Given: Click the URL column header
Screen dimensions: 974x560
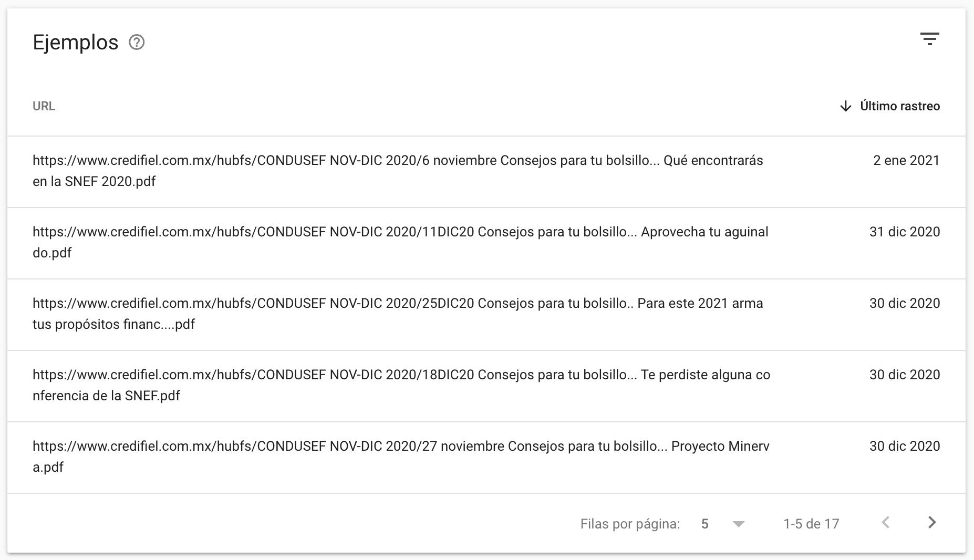Looking at the screenshot, I should 44,106.
